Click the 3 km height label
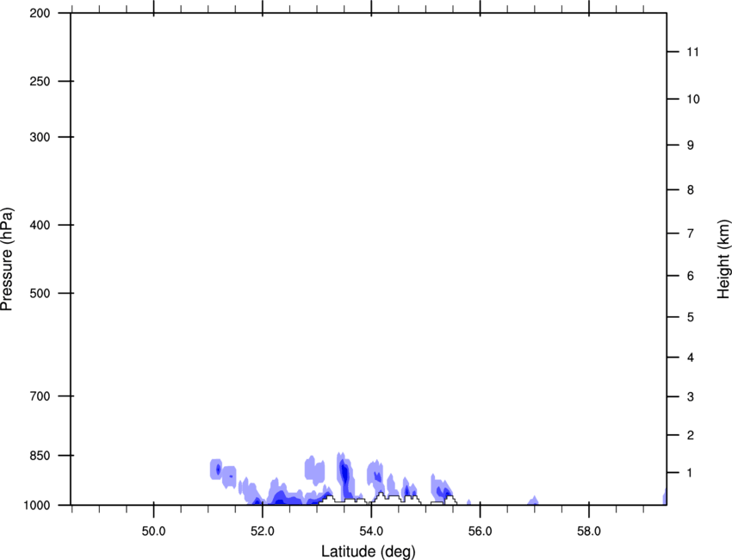This screenshot has width=732, height=560. 691,397
